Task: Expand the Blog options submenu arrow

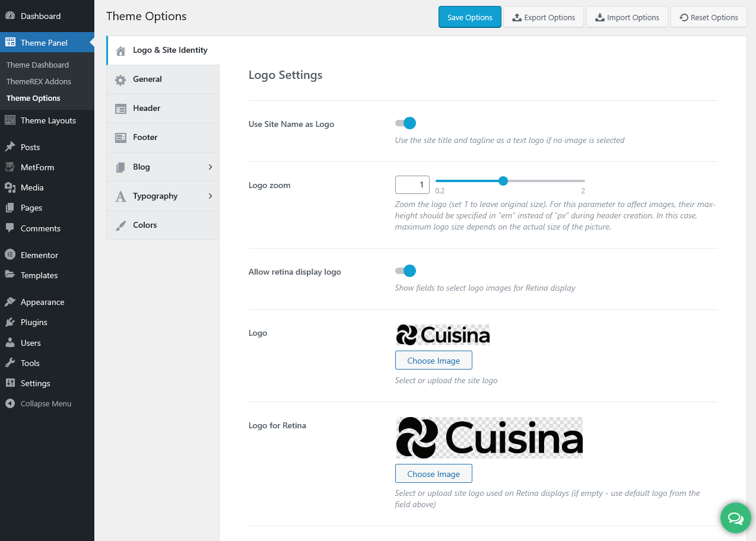Action: coord(210,167)
